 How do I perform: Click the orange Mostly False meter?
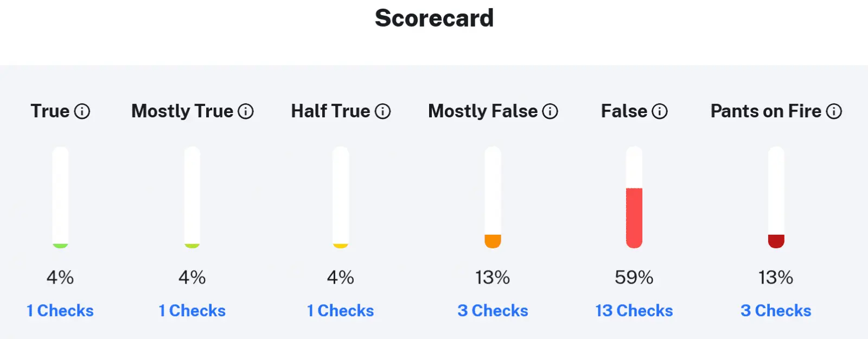493,241
